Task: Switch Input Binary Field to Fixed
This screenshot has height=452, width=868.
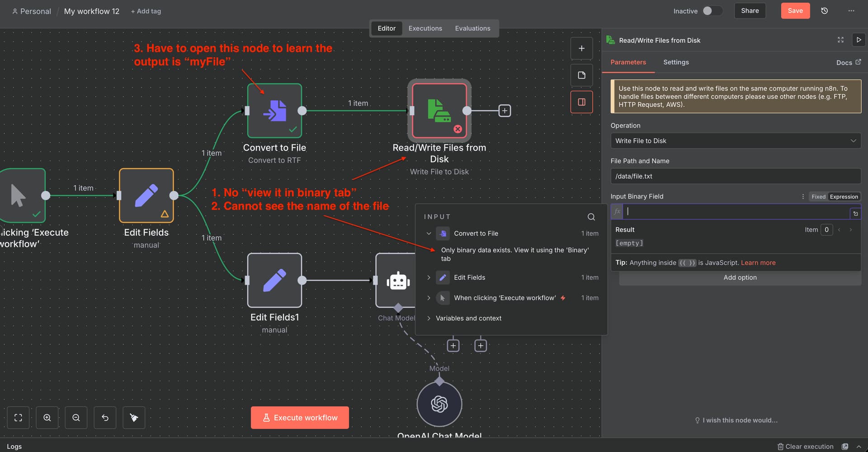Action: [818, 197]
